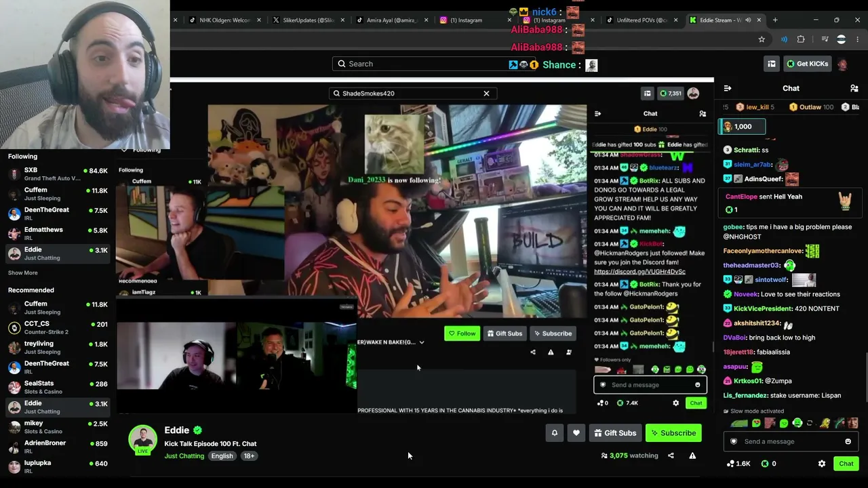This screenshot has width=868, height=488.
Task: Open the chat users icon right of the Chat header
Action: pos(854,88)
